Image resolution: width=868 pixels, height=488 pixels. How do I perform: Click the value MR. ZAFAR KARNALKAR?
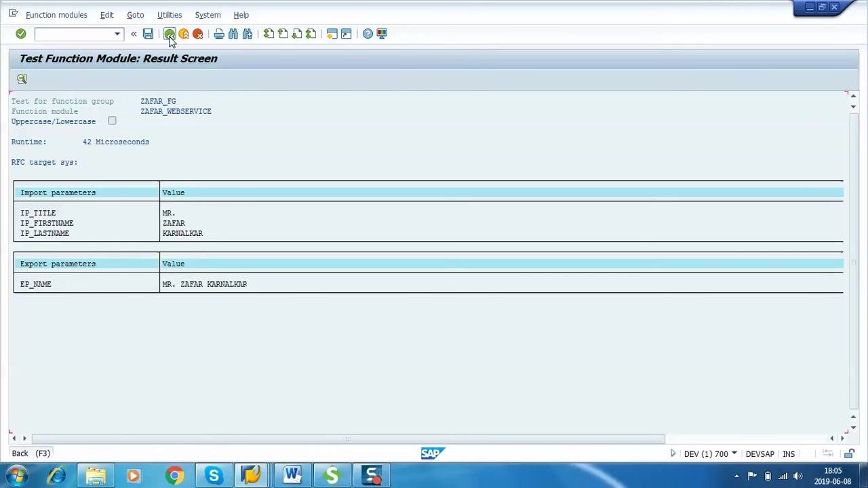coord(205,284)
